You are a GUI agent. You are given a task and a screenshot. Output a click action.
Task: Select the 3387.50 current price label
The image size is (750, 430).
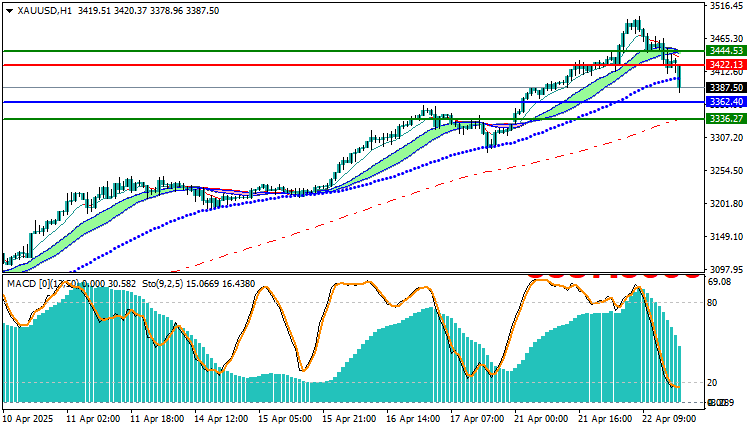(726, 88)
